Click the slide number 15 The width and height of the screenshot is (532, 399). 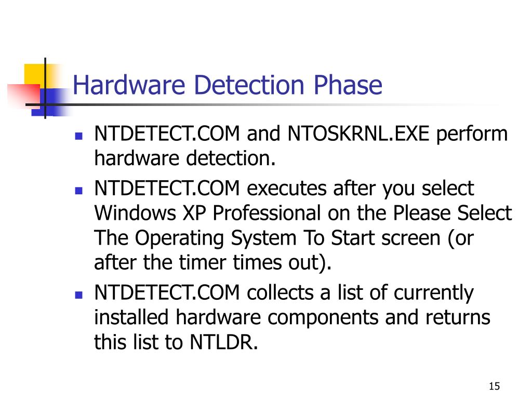tap(494, 386)
